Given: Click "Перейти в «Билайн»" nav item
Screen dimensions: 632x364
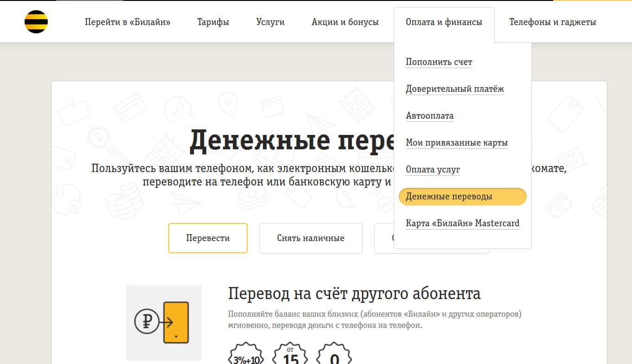Looking at the screenshot, I should click(x=127, y=21).
